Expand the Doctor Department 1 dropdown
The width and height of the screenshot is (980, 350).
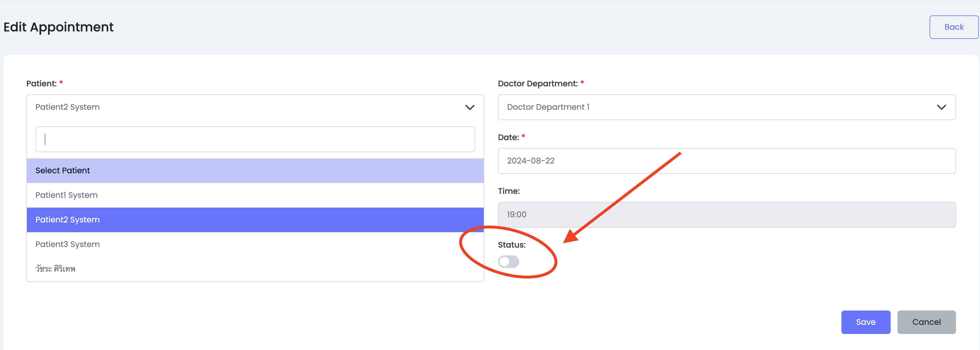[727, 107]
